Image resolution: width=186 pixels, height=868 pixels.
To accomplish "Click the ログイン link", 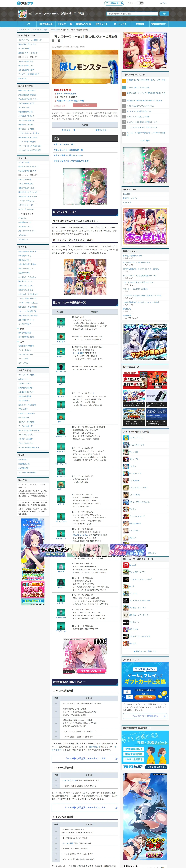I will [163, 3].
